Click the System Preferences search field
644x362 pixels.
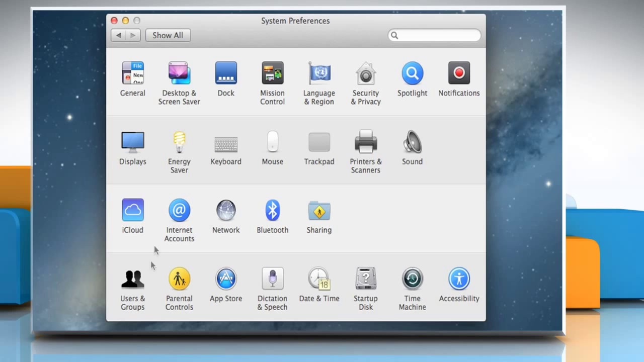tap(434, 35)
